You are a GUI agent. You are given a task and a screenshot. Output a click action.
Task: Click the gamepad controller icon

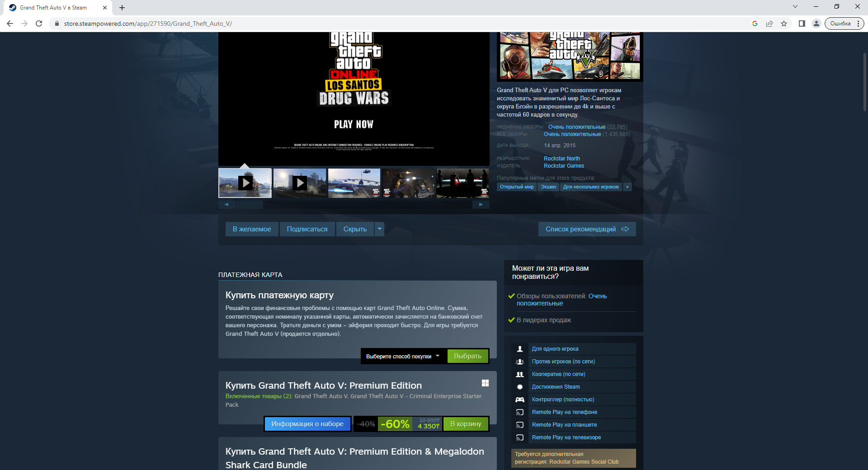pyautogui.click(x=520, y=399)
